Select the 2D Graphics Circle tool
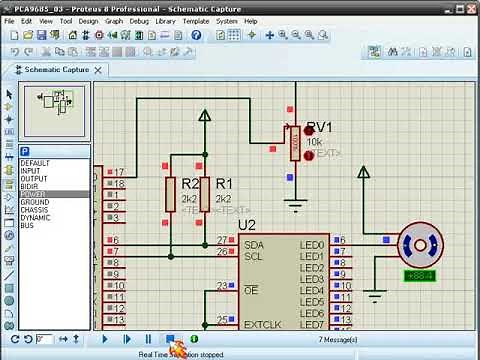480x360 pixels. [9, 301]
